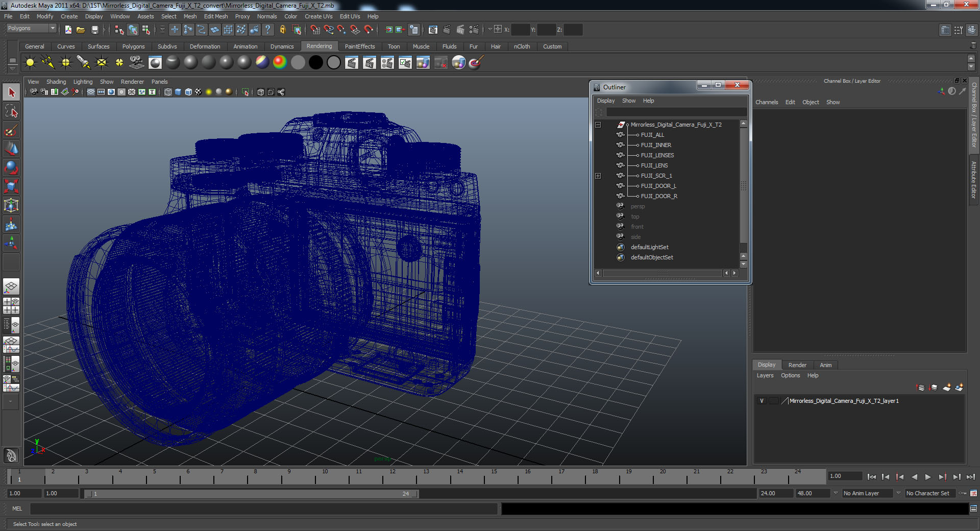Screen dimensions: 980x531
Task: Save the scene with disk icon
Action: 94,30
